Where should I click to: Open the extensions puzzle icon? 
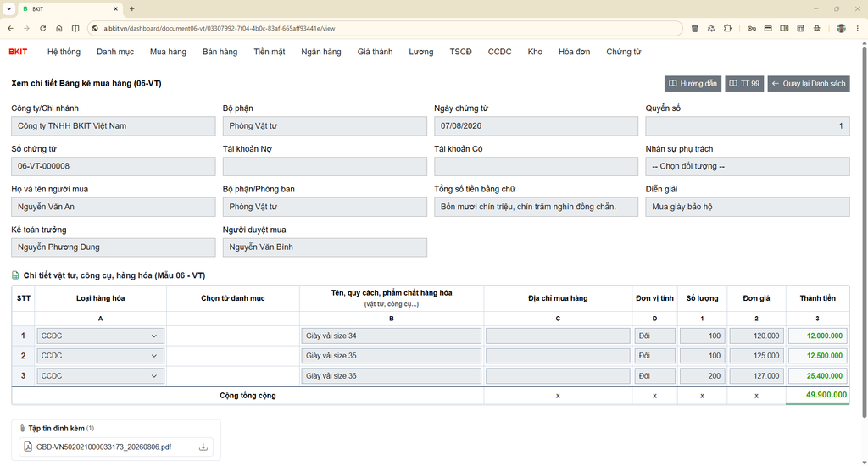click(x=727, y=28)
